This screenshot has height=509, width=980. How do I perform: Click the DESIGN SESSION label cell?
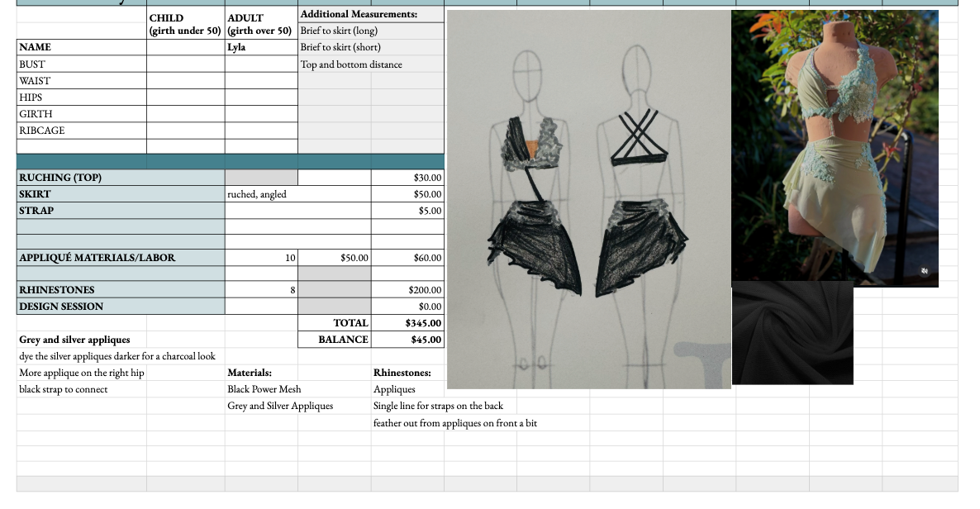pyautogui.click(x=121, y=306)
